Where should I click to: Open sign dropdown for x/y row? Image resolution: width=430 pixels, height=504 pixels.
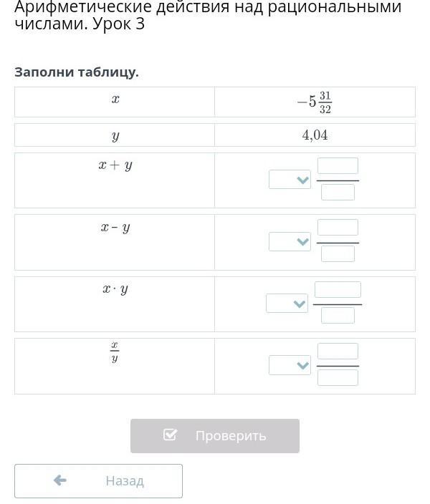[290, 365]
